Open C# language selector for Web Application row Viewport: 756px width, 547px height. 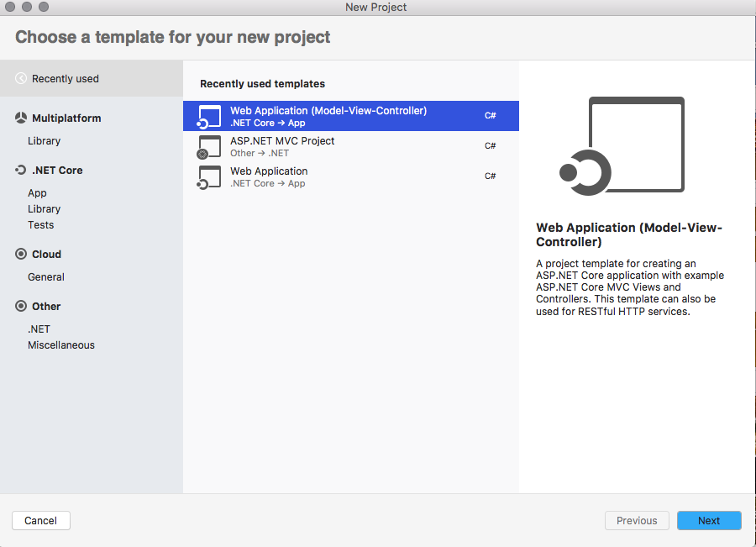[x=490, y=176]
